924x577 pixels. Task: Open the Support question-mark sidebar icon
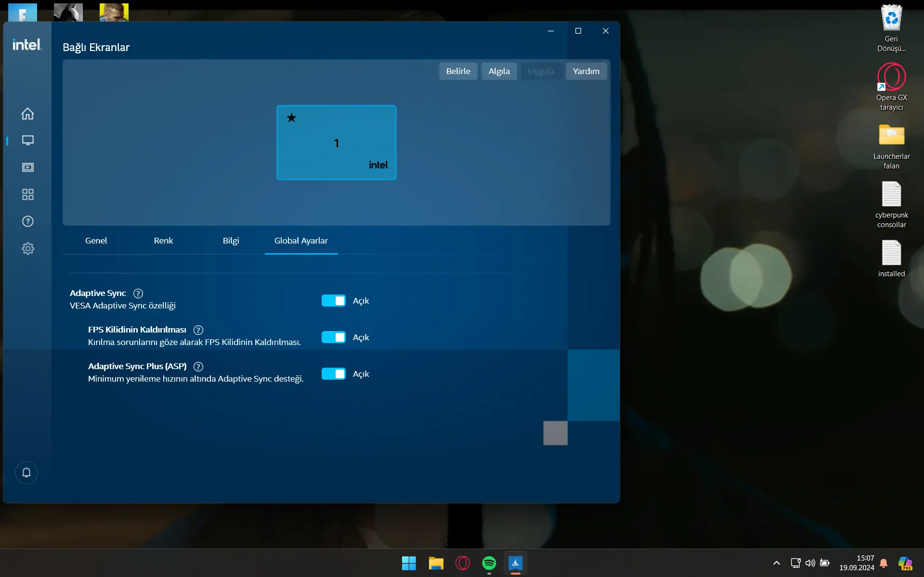click(x=27, y=221)
